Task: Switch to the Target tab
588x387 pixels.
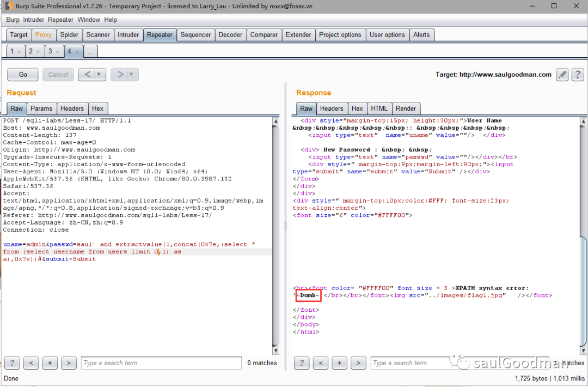Action: pos(19,34)
